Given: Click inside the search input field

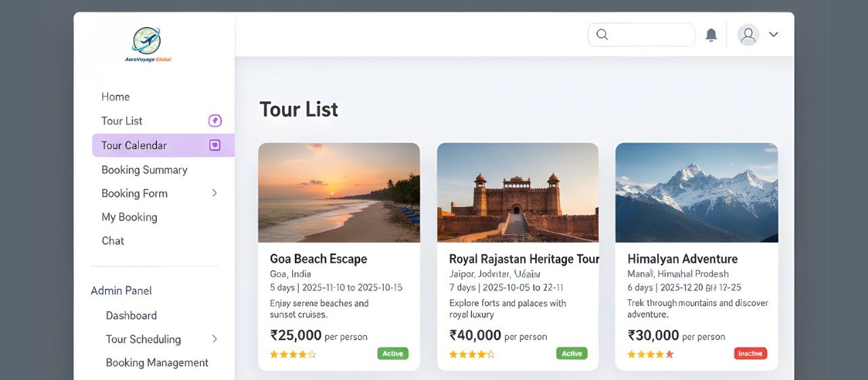Looking at the screenshot, I should click(x=651, y=35).
